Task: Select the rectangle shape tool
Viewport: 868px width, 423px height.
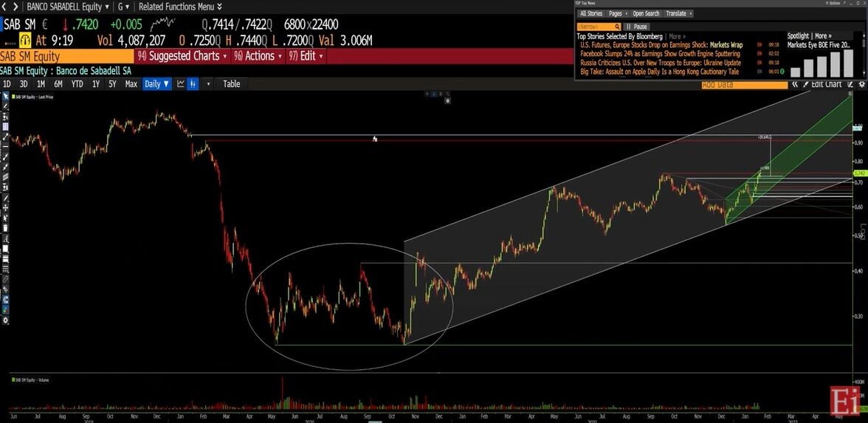Action: (x=6, y=249)
